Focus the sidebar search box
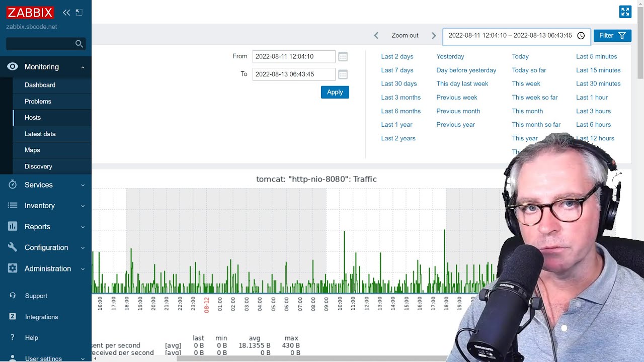The height and width of the screenshot is (362, 644). [x=46, y=44]
